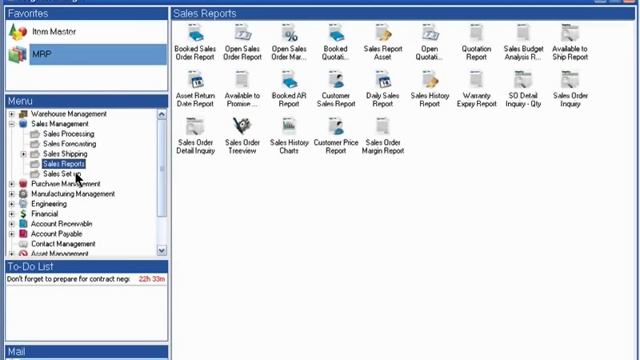Image resolution: width=640 pixels, height=360 pixels.
Task: Expand the Purchase Management node
Action: coord(12,184)
